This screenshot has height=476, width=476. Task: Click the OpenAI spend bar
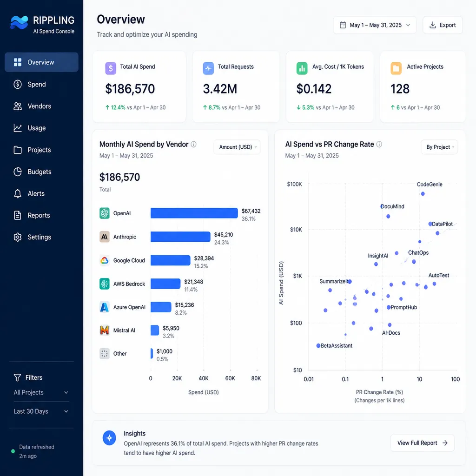click(194, 213)
